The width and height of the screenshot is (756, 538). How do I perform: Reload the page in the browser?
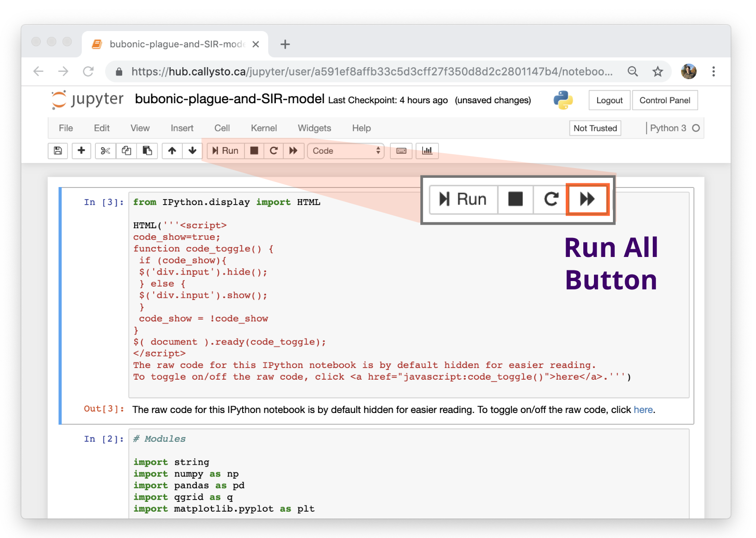[x=88, y=71]
